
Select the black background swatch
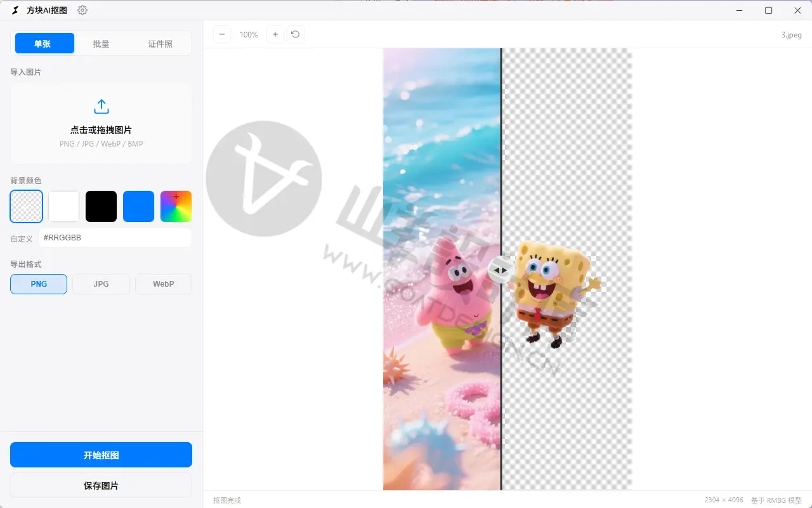tap(101, 207)
